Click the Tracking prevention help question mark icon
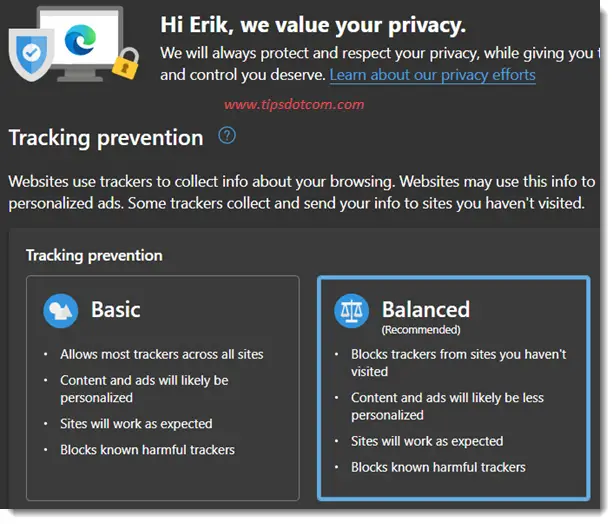 [x=227, y=136]
